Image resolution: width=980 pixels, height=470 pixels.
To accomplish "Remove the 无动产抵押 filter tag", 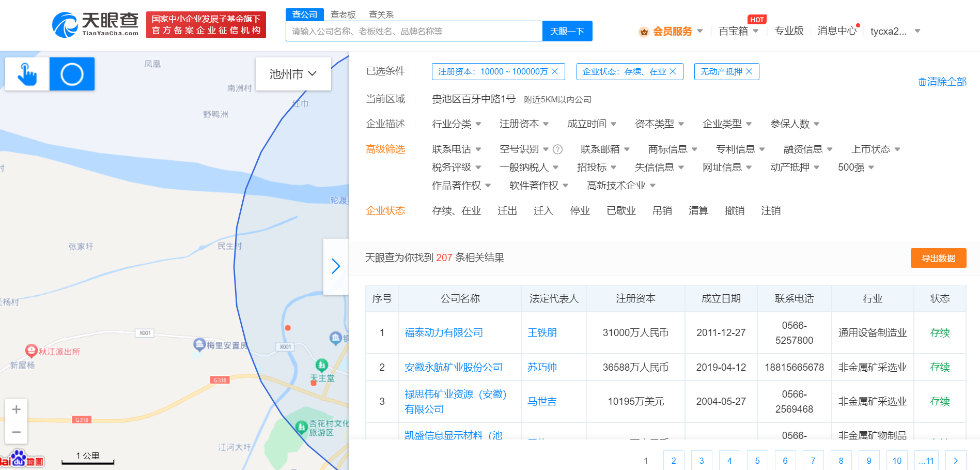I will 749,71.
